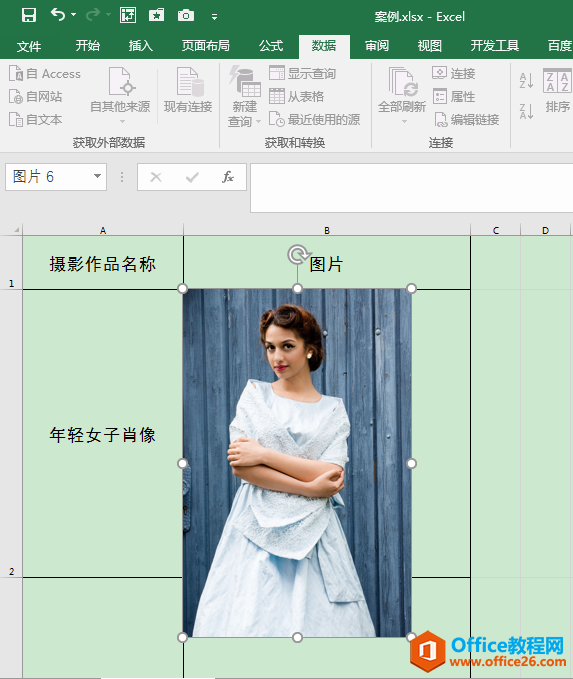Screen dimensions: 573x679
Task: Open the Undo history dropdown arrow
Action: (74, 15)
